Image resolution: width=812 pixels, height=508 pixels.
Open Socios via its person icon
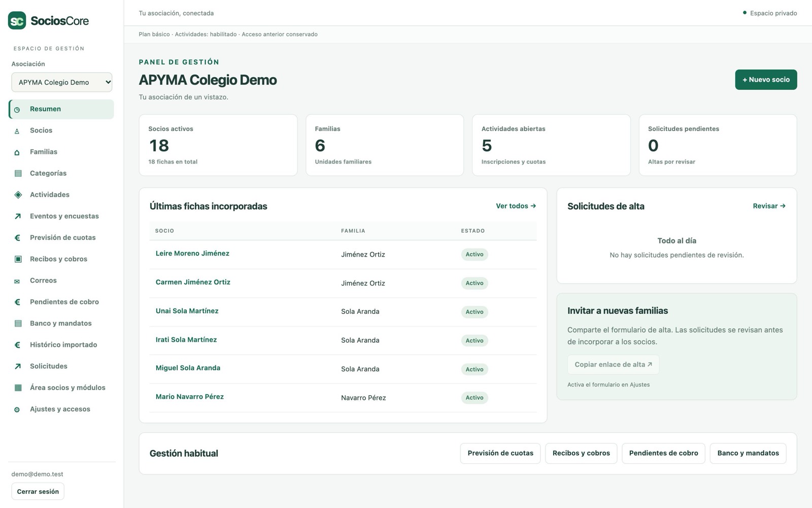point(17,131)
